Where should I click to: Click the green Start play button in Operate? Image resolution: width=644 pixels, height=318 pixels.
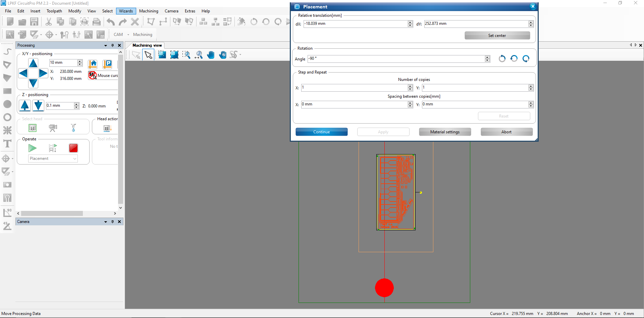(33, 148)
